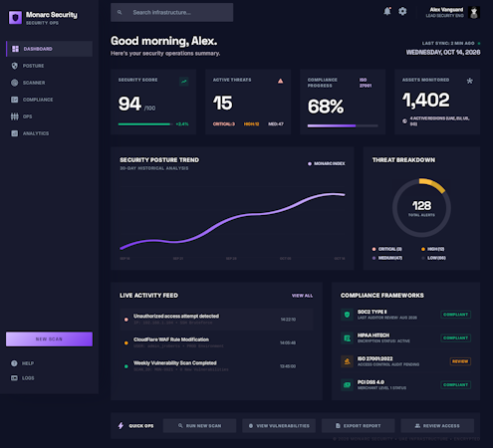Focus the Search infrastructure field
The image size is (493, 448).
tap(172, 12)
